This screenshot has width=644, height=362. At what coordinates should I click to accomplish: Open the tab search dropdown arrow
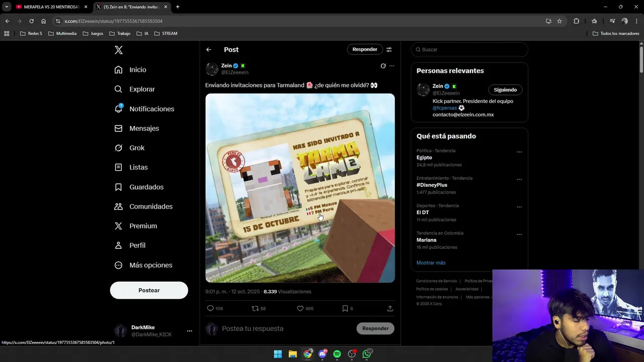(x=7, y=7)
